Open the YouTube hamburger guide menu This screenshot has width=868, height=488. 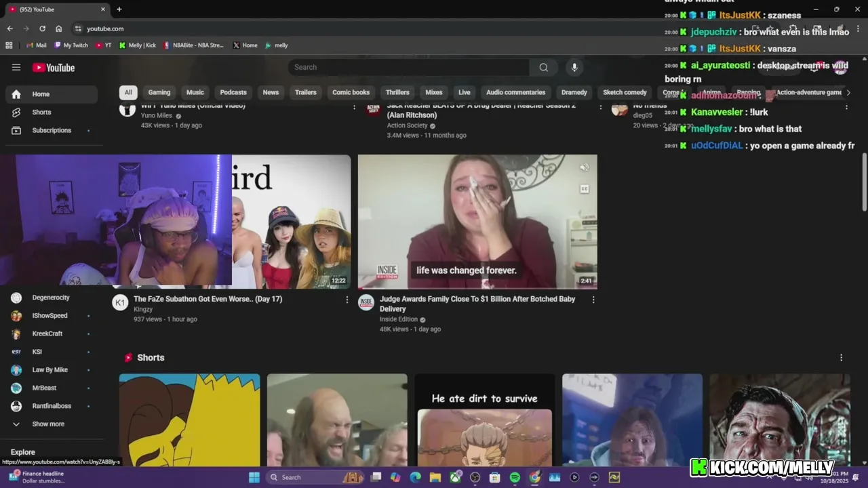[16, 67]
